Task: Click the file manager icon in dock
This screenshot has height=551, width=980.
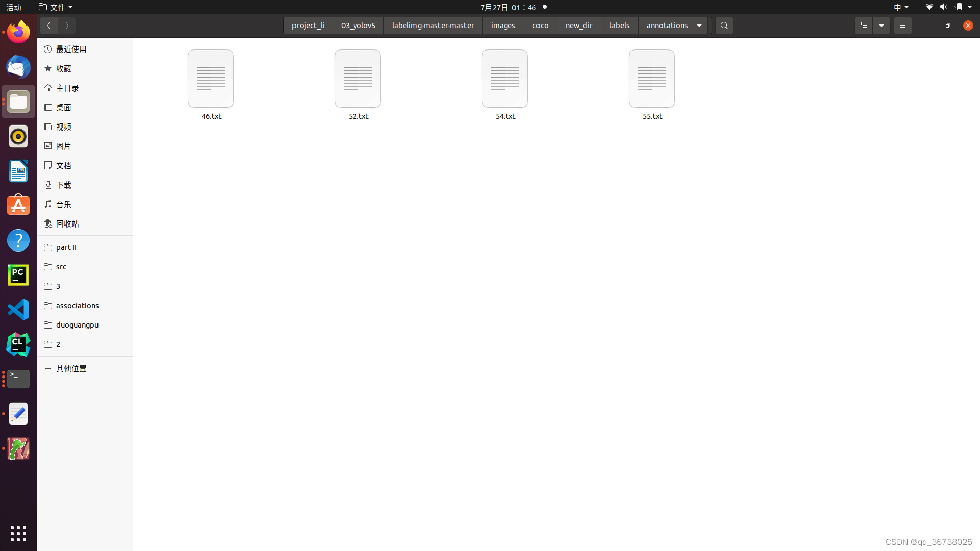Action: click(x=18, y=102)
